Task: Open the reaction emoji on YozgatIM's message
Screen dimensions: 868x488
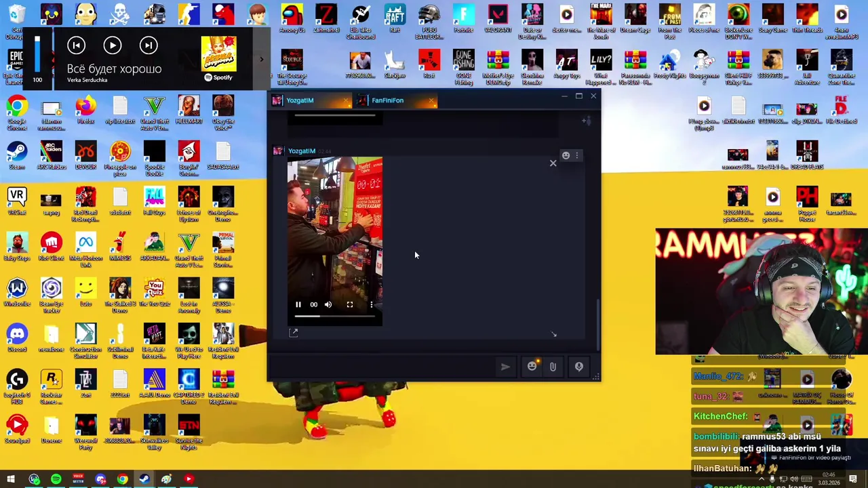Action: (566, 155)
